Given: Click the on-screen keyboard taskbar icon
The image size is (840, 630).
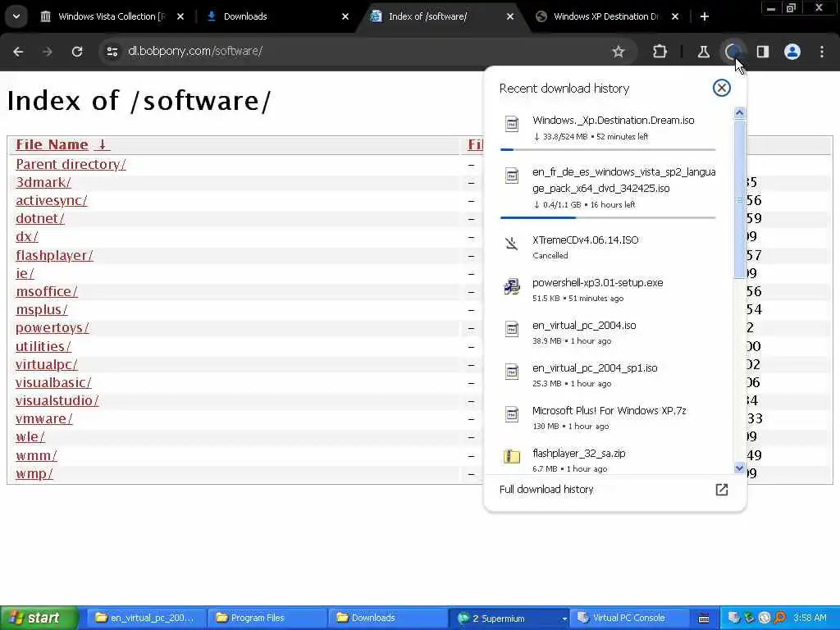Looking at the screenshot, I should [704, 619].
